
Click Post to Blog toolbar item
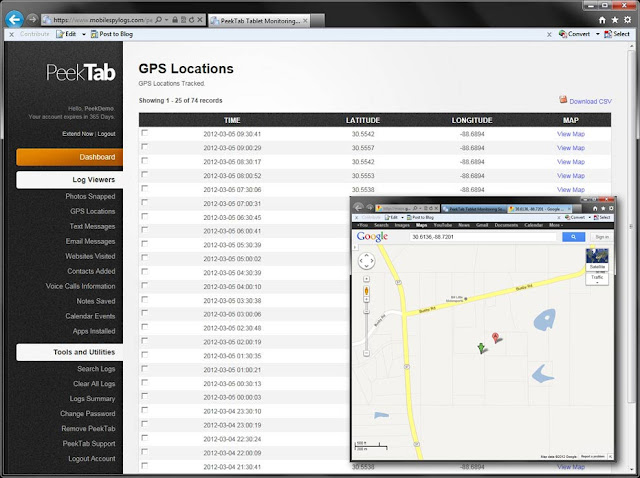(x=112, y=34)
